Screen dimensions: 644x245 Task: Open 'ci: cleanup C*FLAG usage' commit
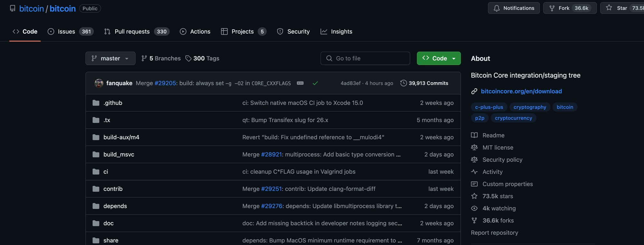[x=299, y=171]
